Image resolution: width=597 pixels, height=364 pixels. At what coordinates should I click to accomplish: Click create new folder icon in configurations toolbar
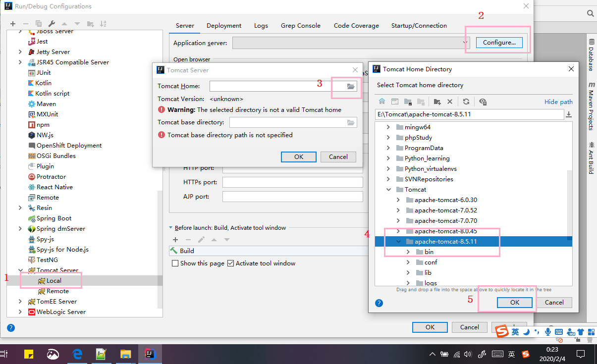pyautogui.click(x=90, y=24)
